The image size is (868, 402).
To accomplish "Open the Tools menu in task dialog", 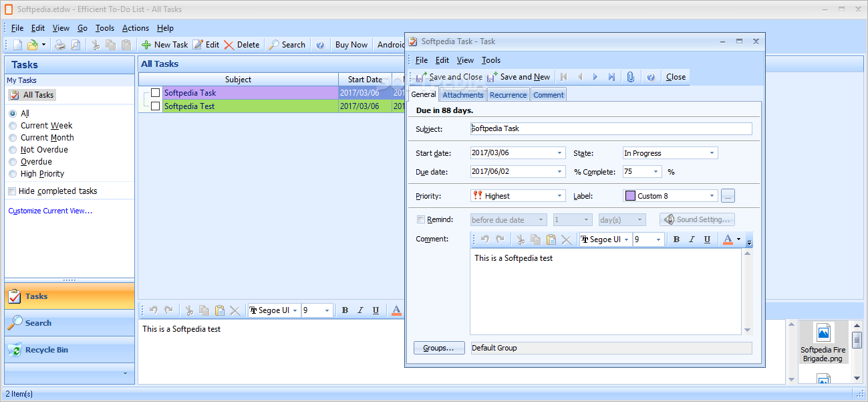I will (x=491, y=60).
